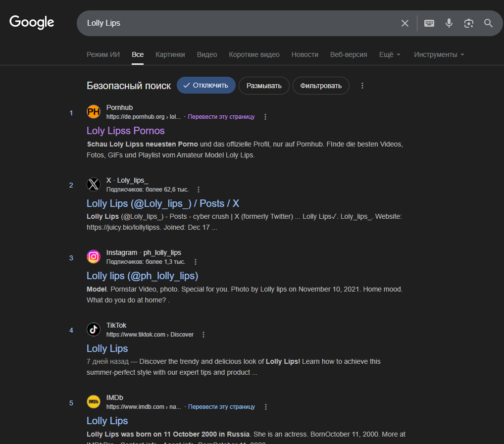Open the Новости tab
The width and height of the screenshot is (504, 444).
pos(304,54)
